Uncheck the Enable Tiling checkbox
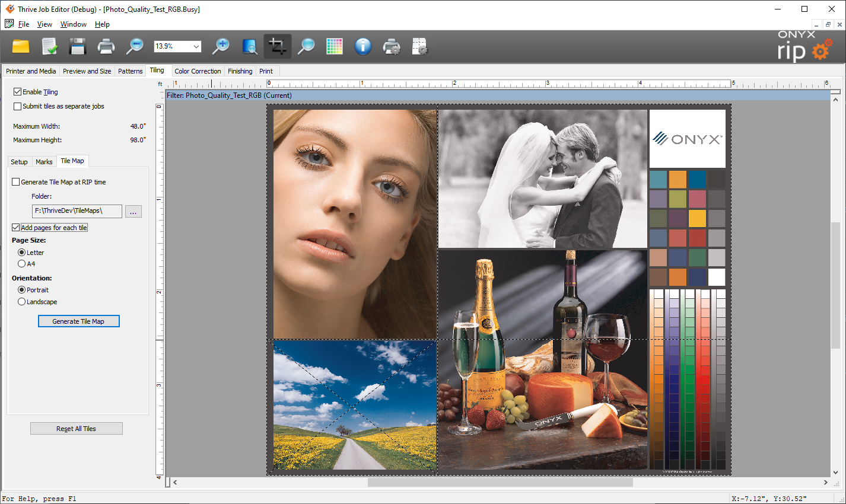Screen dimensions: 846x504 tap(18, 92)
